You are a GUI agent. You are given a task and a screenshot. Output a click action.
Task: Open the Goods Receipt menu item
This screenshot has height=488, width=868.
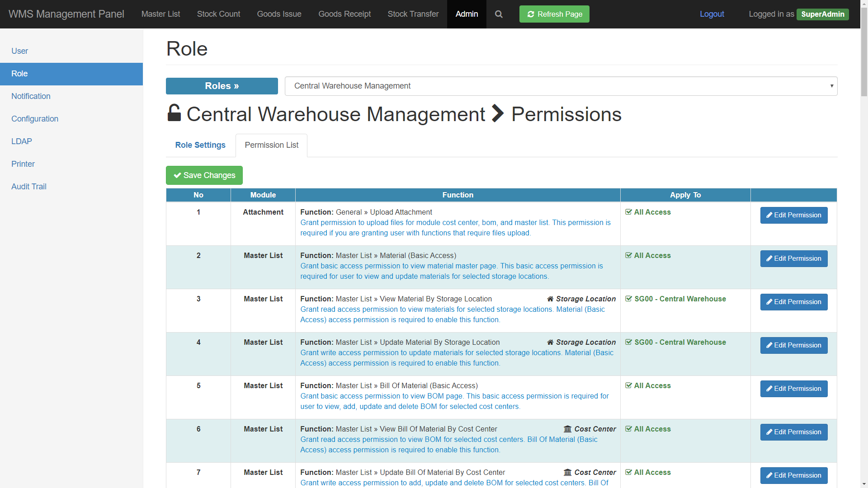point(344,14)
